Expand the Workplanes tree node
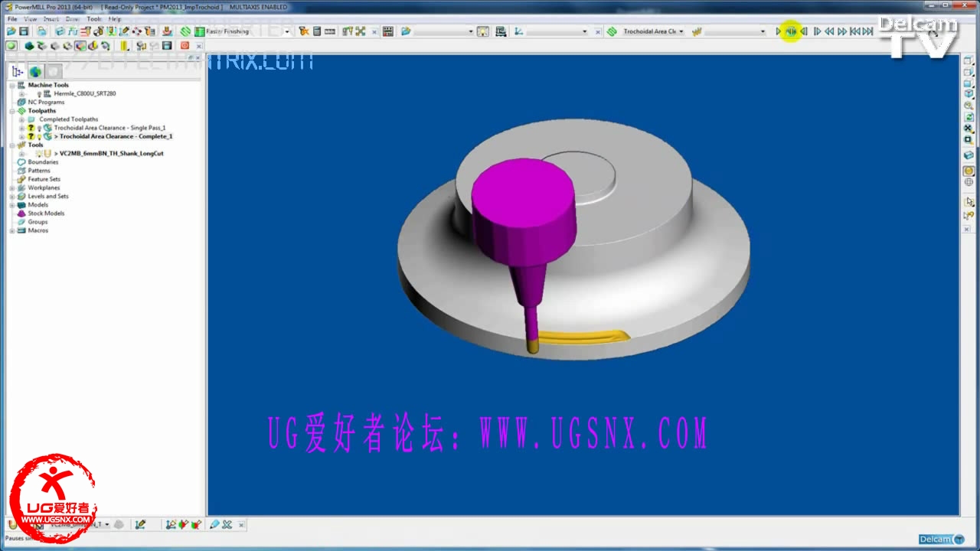 click(x=12, y=187)
